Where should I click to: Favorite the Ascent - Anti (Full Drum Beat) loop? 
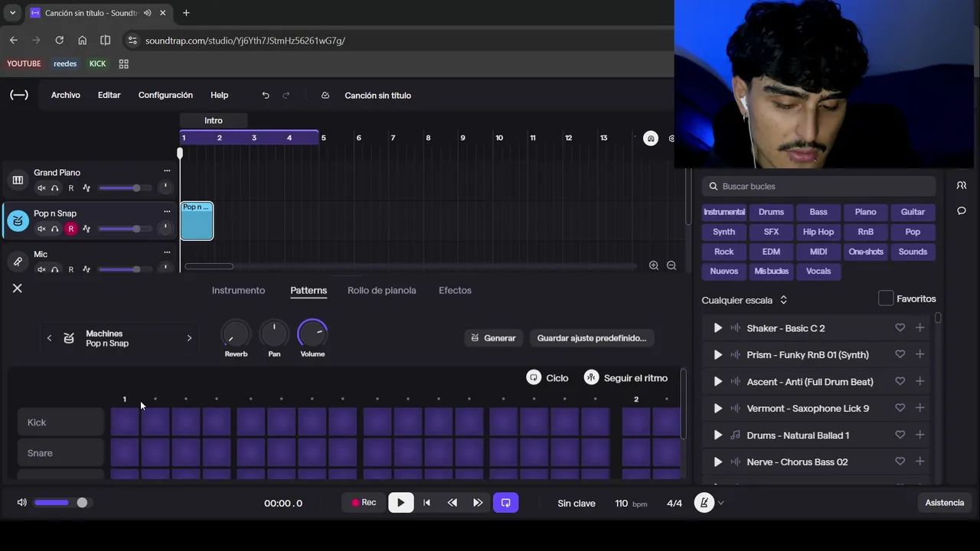click(900, 381)
